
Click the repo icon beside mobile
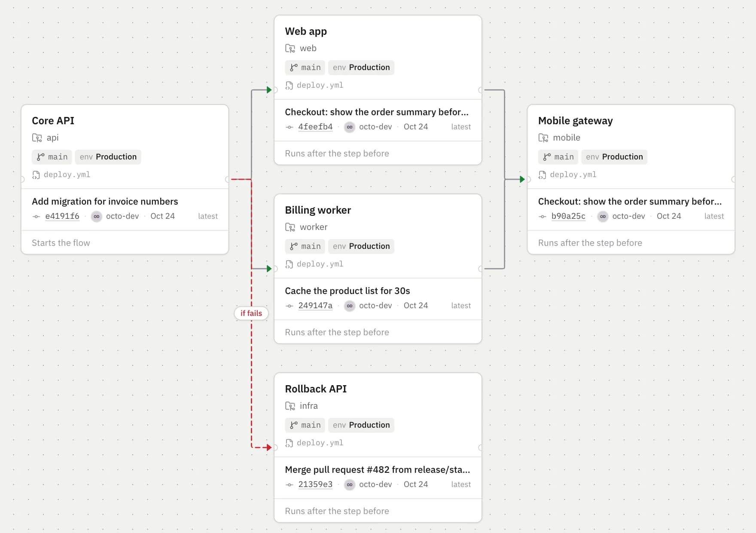(543, 138)
